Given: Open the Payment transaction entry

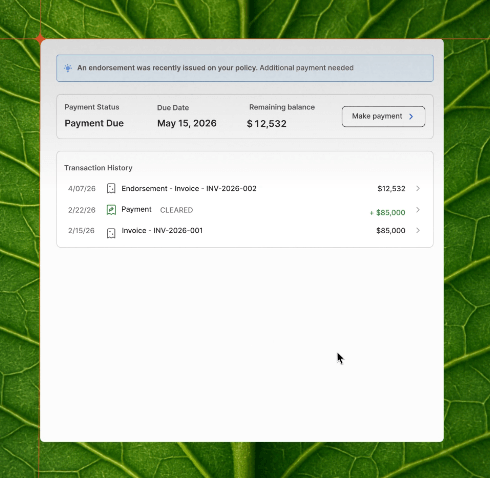Looking at the screenshot, I should [x=136, y=210].
